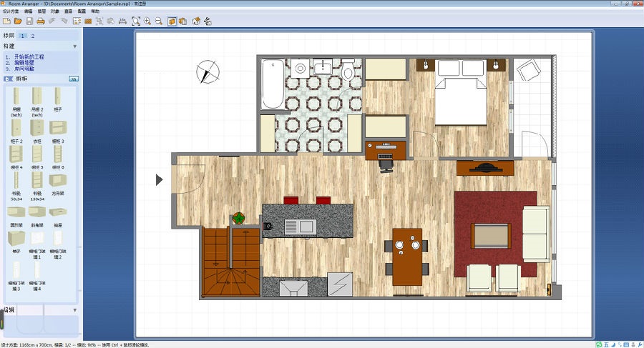The image size is (644, 348).
Task: Expand the 编辑 panel arrow
Action: pyautogui.click(x=74, y=310)
